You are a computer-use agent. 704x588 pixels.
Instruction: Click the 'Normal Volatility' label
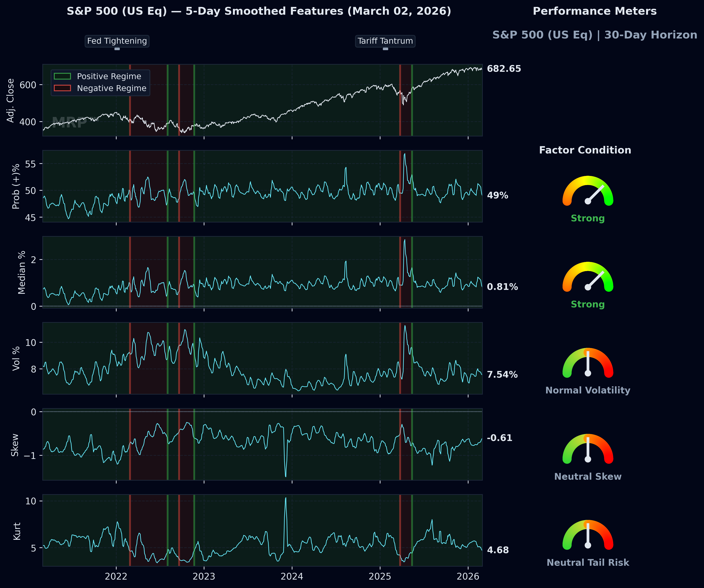click(x=588, y=390)
